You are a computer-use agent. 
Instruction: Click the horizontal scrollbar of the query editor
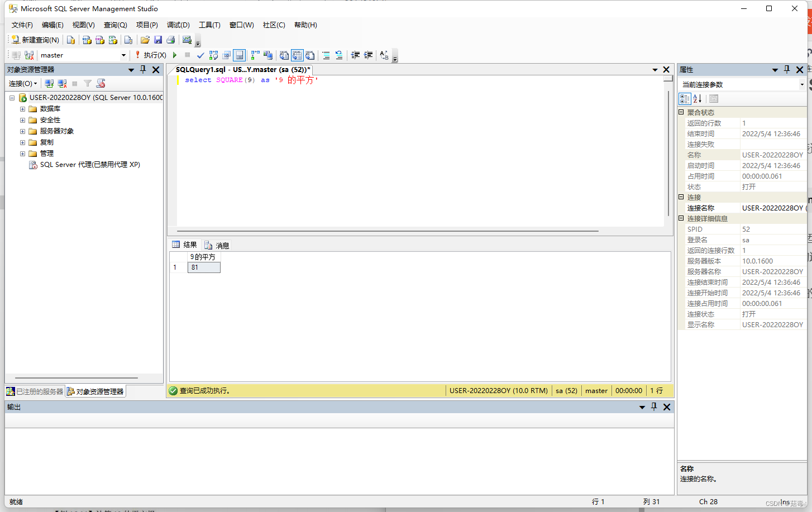(388, 231)
